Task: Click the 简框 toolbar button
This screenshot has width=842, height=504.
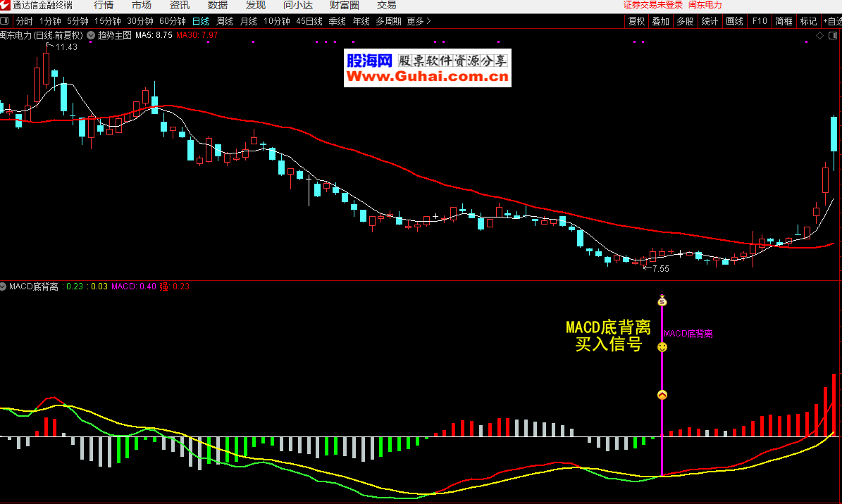Action: coord(784,22)
